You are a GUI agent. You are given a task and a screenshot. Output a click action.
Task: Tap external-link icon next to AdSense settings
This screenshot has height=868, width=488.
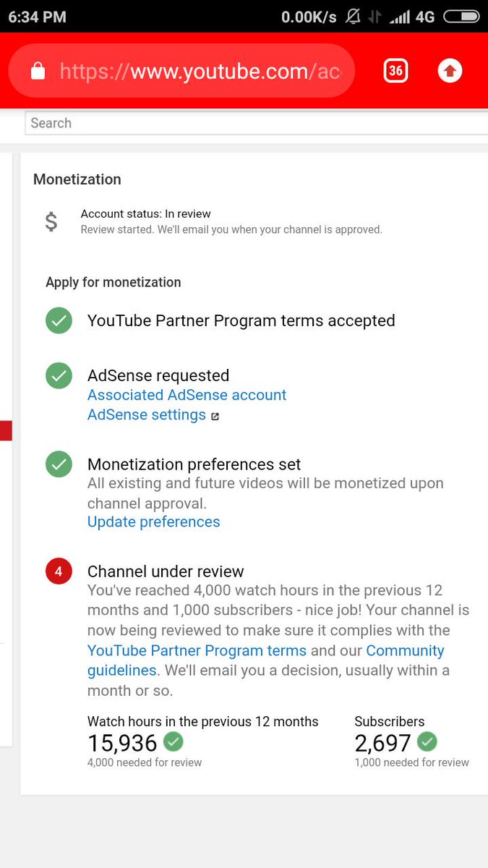[x=215, y=416]
